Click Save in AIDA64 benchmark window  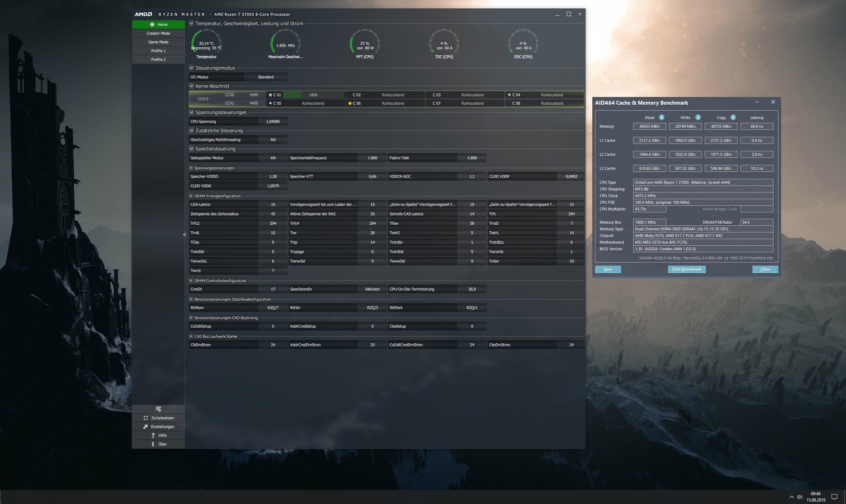[x=608, y=269]
